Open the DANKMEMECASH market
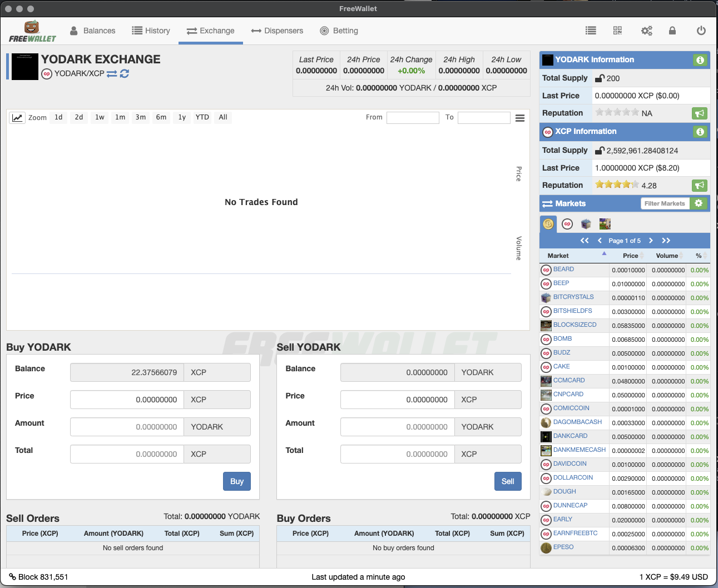The image size is (718, 588). click(580, 450)
